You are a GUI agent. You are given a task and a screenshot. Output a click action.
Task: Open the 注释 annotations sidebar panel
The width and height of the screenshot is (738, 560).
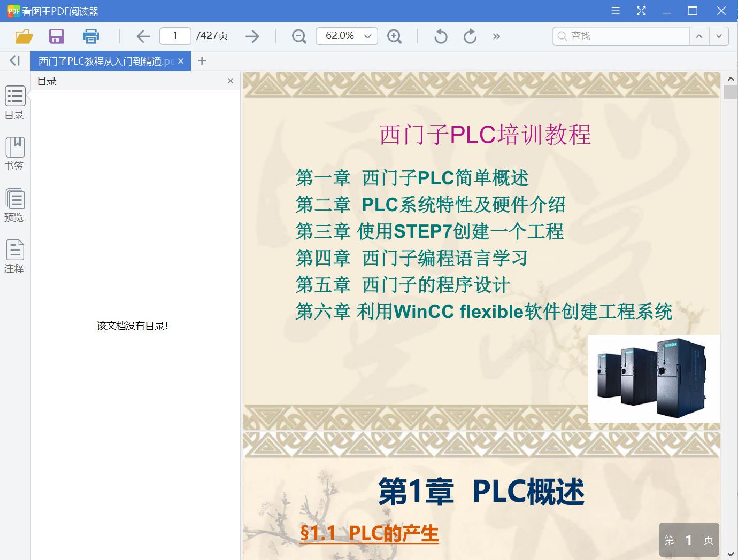tap(15, 256)
